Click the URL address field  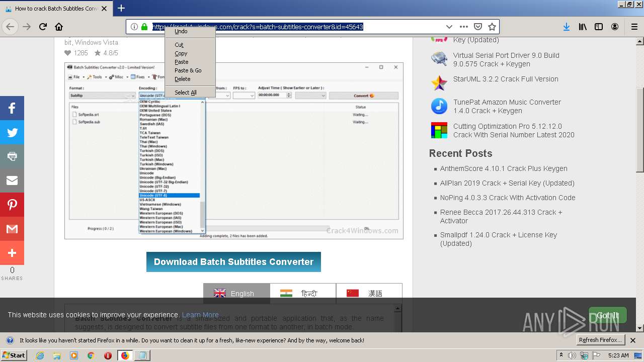click(x=297, y=27)
